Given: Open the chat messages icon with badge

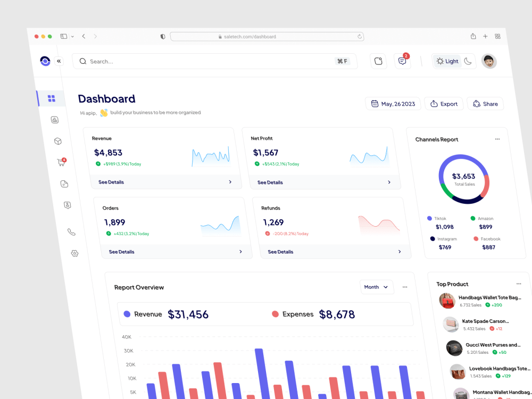Looking at the screenshot, I should tap(402, 61).
